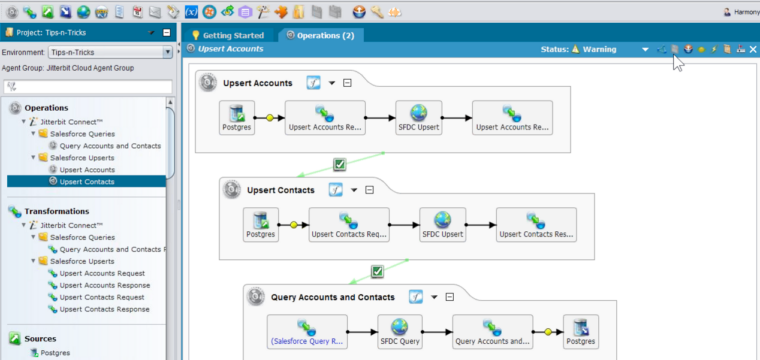
Task: Collapse the Upsert Contacts operation box
Action: (369, 190)
